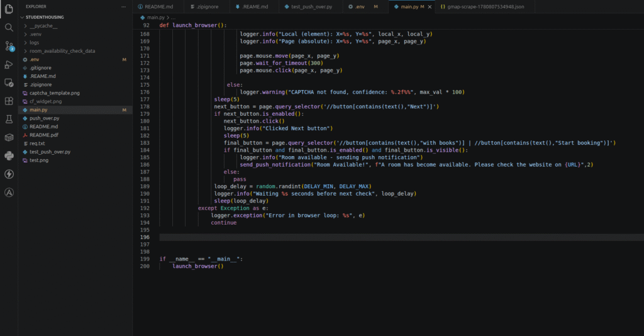Expand the .venv folder
Screen dimensions: 644x336
pos(35,34)
